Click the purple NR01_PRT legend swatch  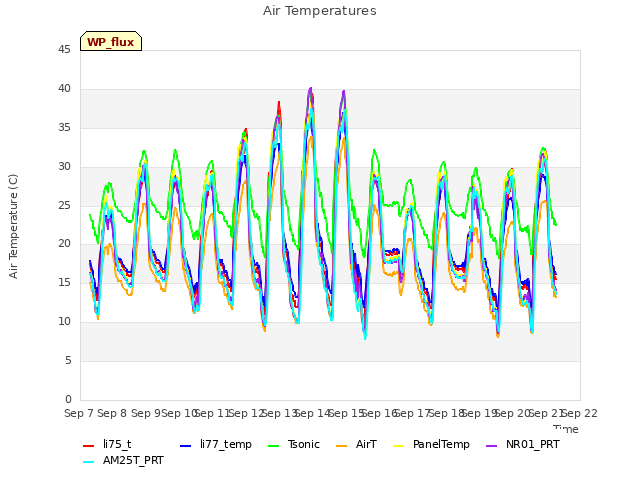click(x=491, y=446)
